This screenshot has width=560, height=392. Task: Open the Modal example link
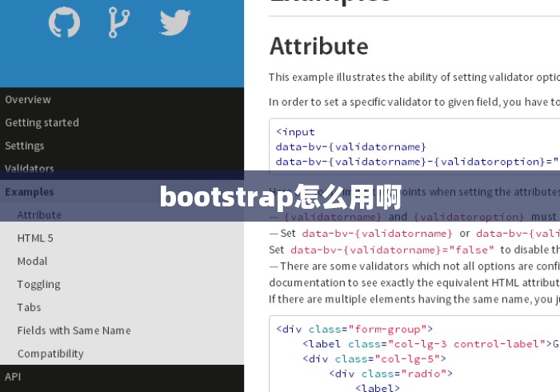point(32,262)
